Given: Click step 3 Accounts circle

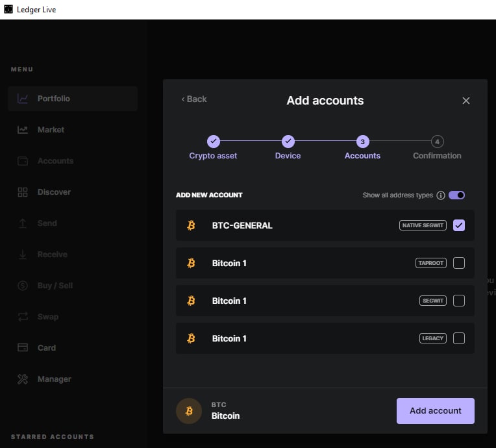Looking at the screenshot, I should (362, 142).
